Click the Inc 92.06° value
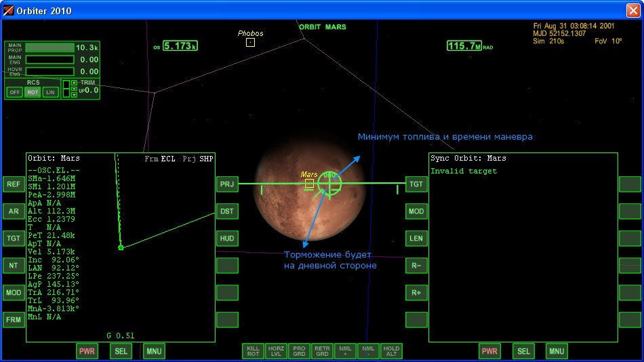Image resolution: width=644 pixels, height=362 pixels. click(54, 260)
